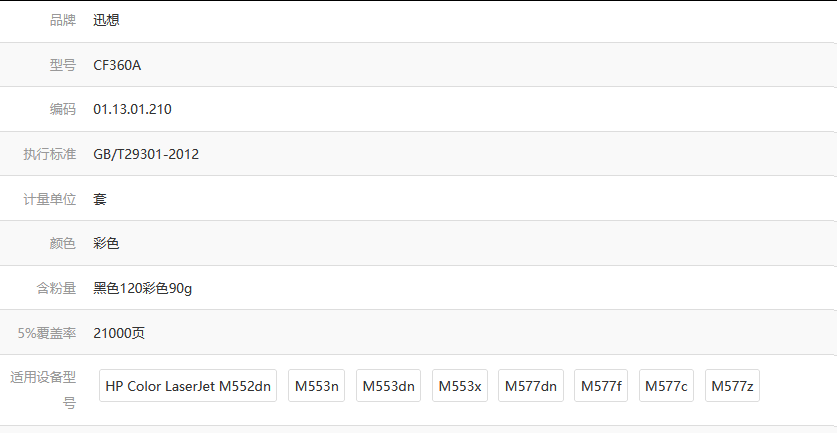This screenshot has height=433, width=837.
Task: Click the 5%覆盖率 row label
Action: tap(47, 333)
